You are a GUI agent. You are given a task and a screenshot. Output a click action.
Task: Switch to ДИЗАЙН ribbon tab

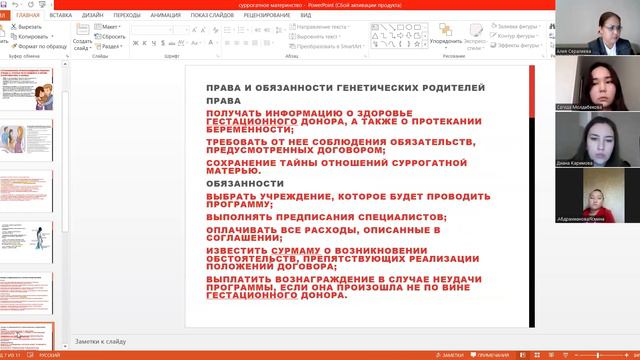(93, 15)
